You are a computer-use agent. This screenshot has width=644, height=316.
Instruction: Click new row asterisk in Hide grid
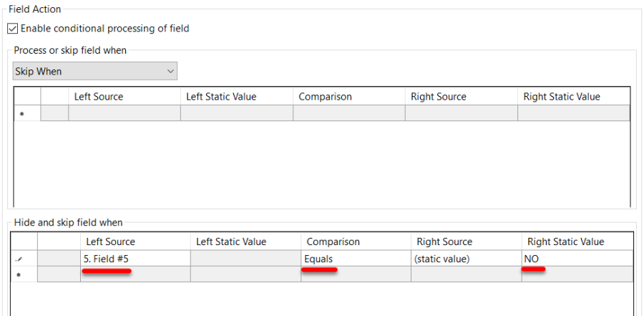pos(21,275)
